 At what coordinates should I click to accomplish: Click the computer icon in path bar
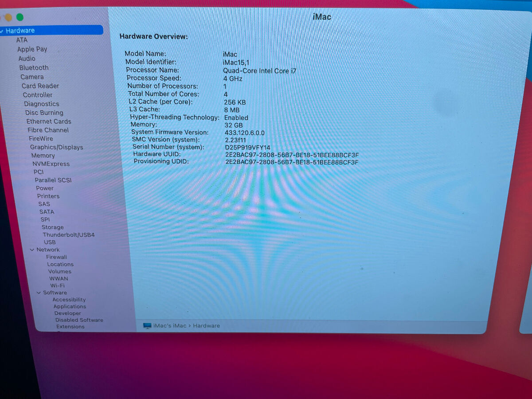pos(147,326)
